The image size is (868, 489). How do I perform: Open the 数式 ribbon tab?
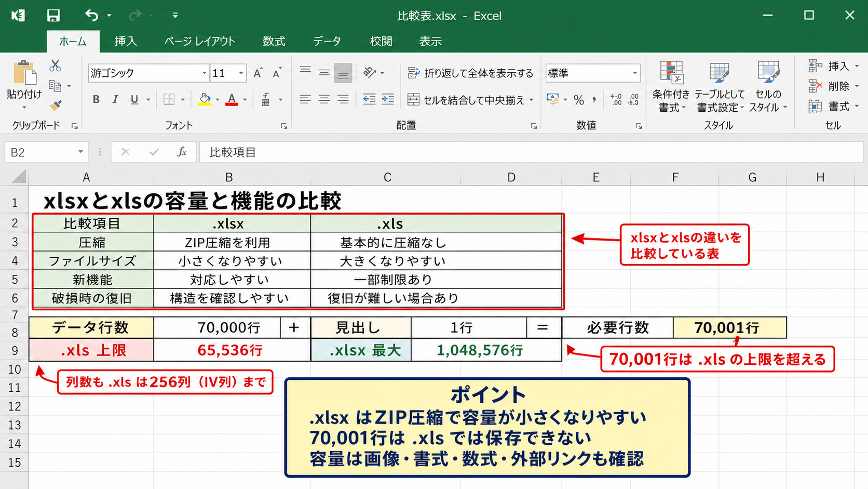(x=274, y=41)
